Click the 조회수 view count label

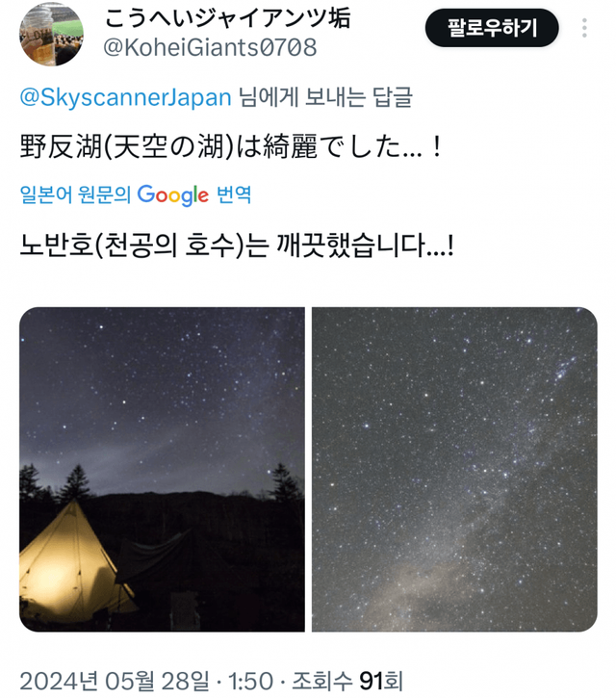point(322,681)
